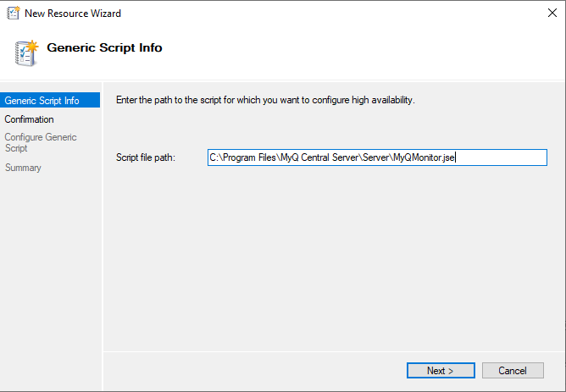Click the large checklist icon in the header
566x392 pixels.
pyautogui.click(x=26, y=51)
